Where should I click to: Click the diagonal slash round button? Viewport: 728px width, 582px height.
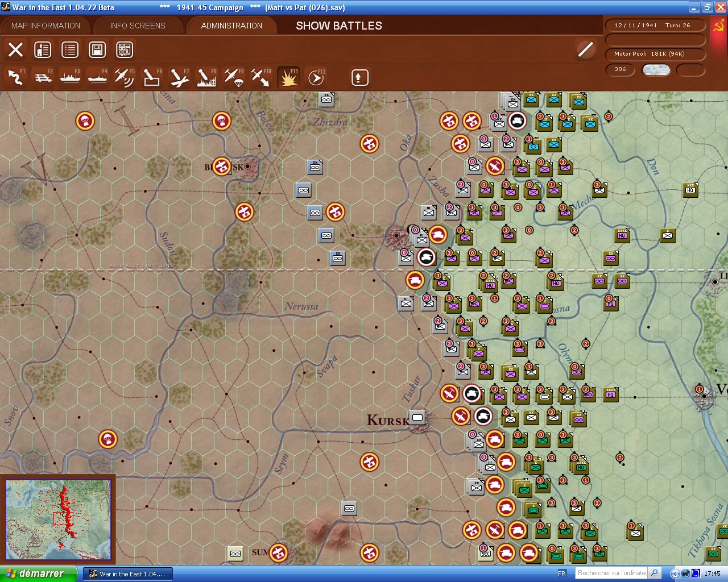point(585,49)
